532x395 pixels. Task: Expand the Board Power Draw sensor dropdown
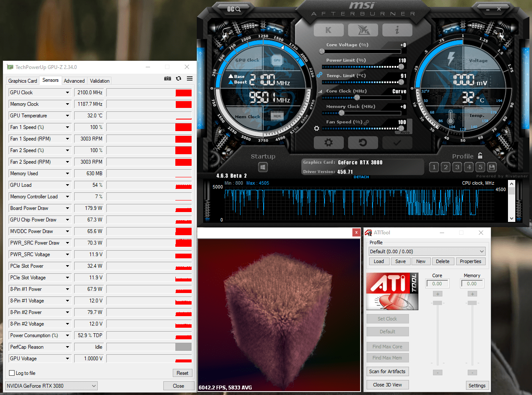[67, 208]
